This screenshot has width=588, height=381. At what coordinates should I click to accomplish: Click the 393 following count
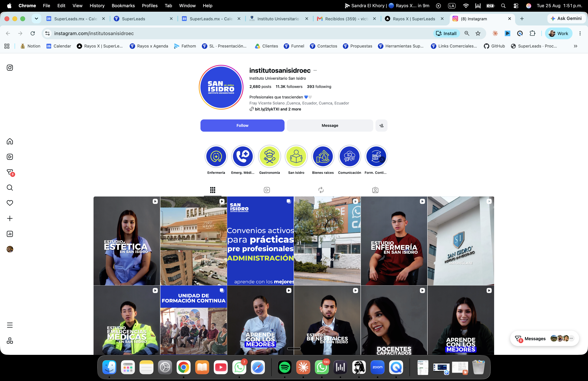[319, 87]
